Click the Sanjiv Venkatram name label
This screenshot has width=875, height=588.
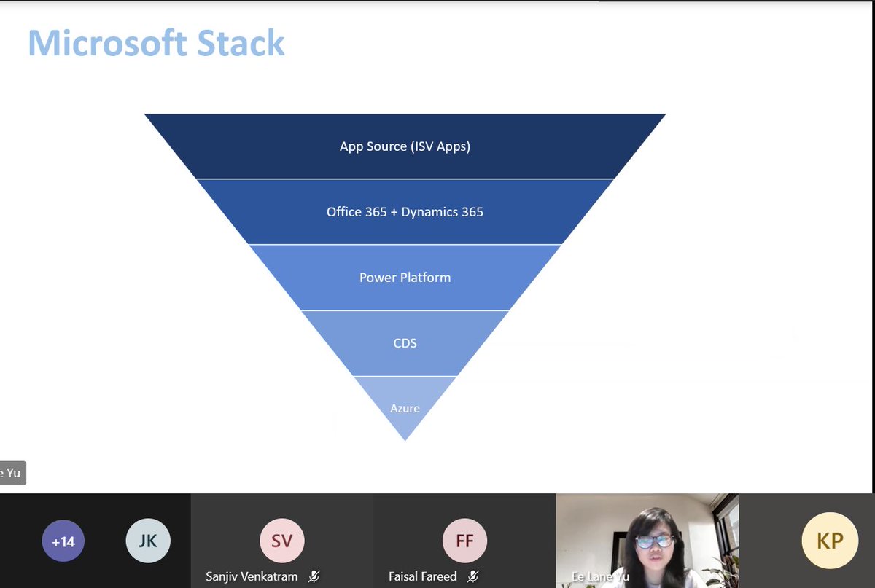pos(252,576)
